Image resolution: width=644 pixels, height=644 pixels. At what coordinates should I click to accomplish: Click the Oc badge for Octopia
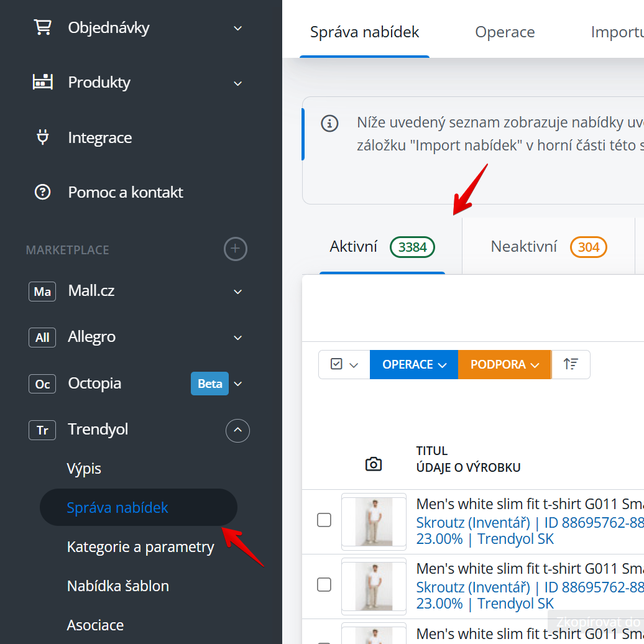click(x=42, y=384)
